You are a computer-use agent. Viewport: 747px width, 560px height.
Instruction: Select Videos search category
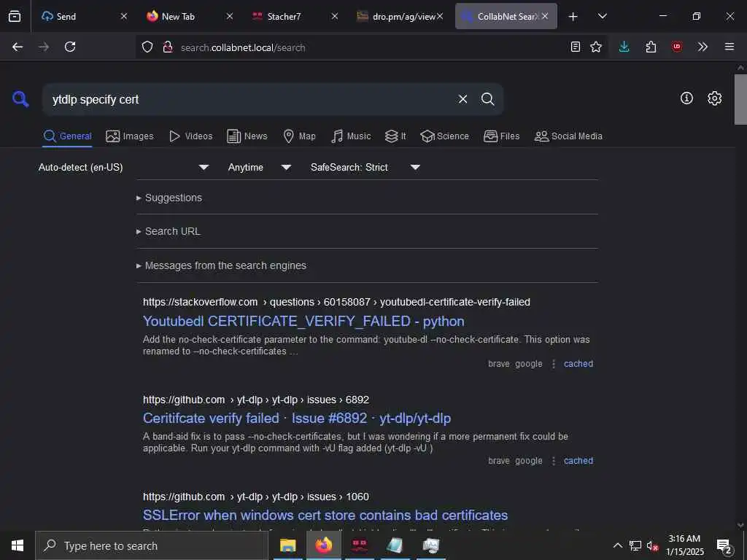190,136
